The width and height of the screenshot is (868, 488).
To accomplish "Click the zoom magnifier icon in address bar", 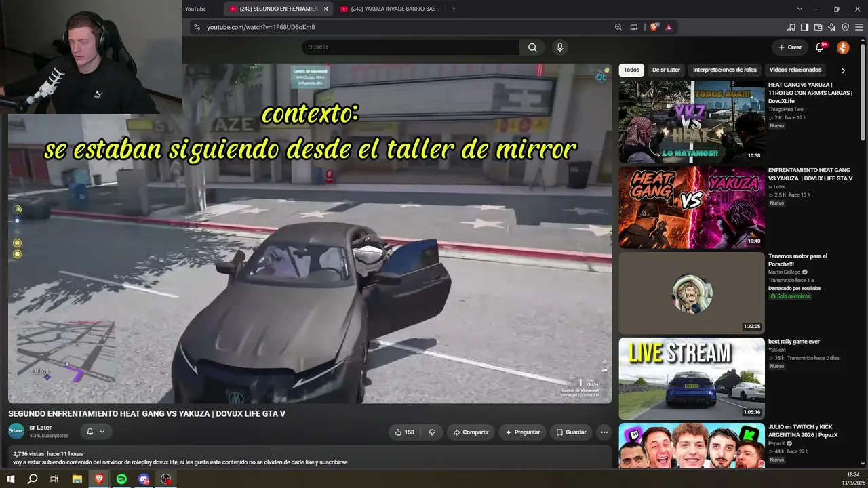I will click(618, 27).
